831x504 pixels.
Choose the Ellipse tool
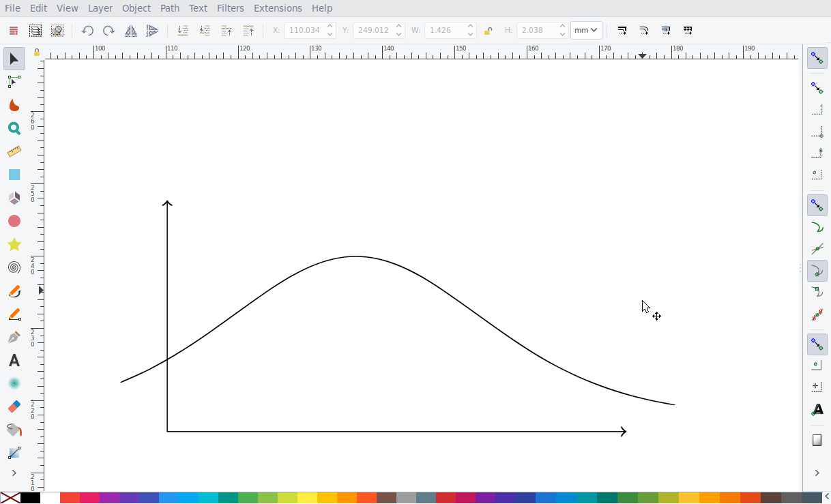click(14, 221)
